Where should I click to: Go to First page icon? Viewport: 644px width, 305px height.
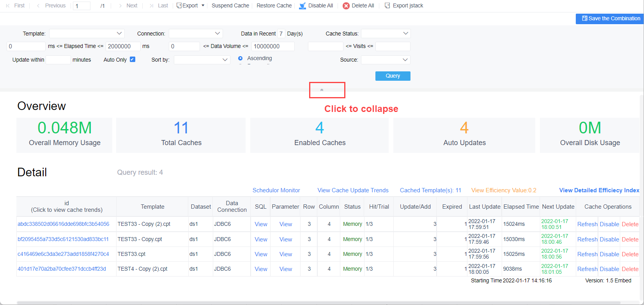8,5
